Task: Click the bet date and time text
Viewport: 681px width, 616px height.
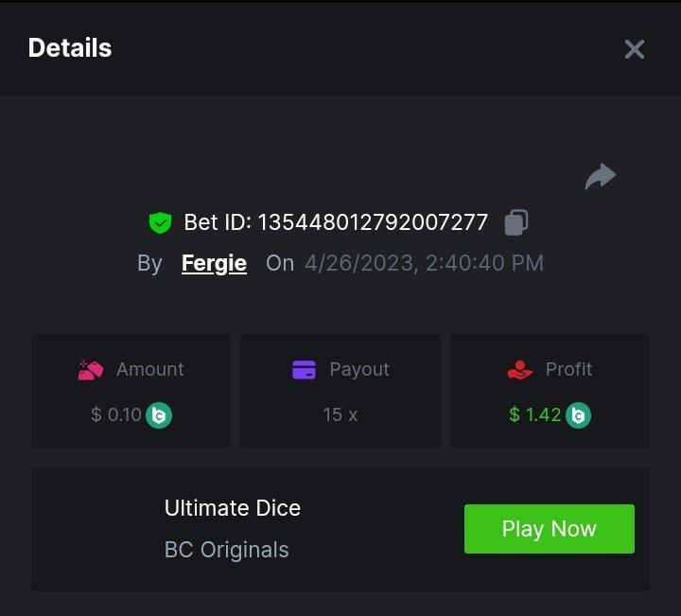Action: click(424, 263)
